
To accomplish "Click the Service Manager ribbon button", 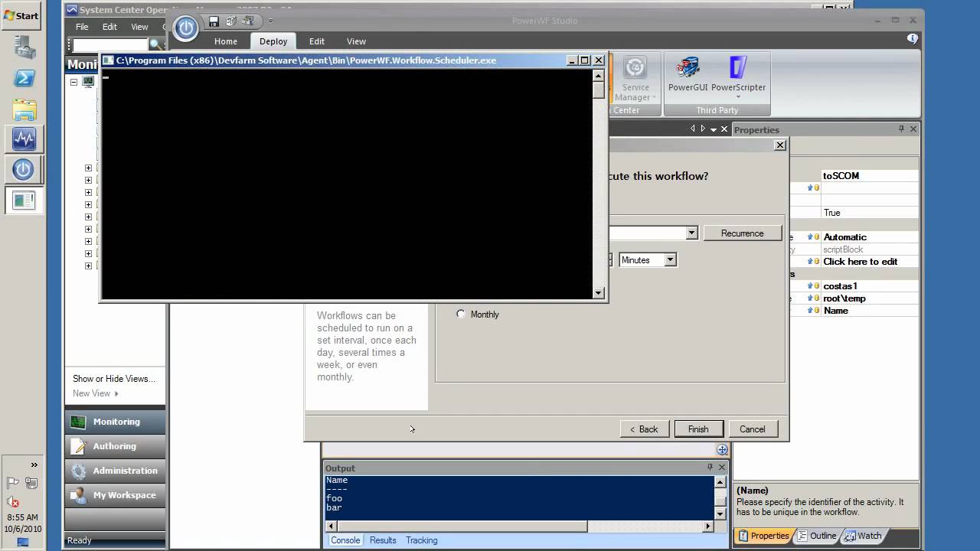I will [x=634, y=78].
